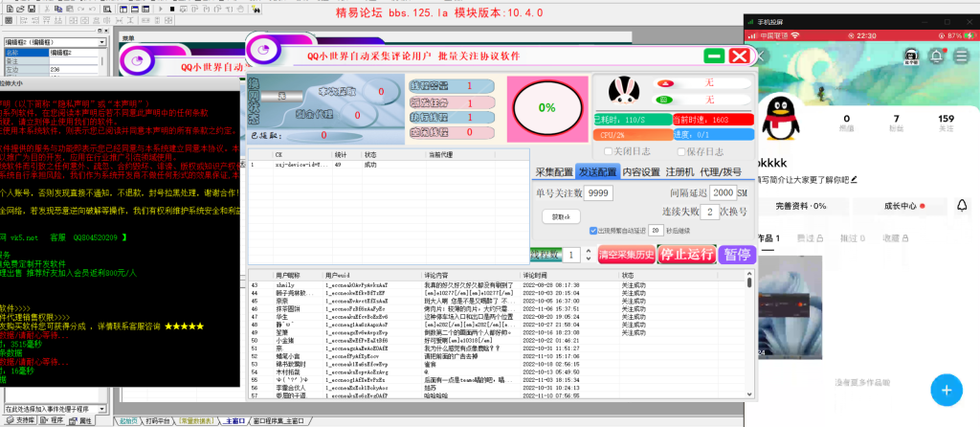
Task: Tap the blue plus button in phone view
Action: pyautogui.click(x=946, y=390)
